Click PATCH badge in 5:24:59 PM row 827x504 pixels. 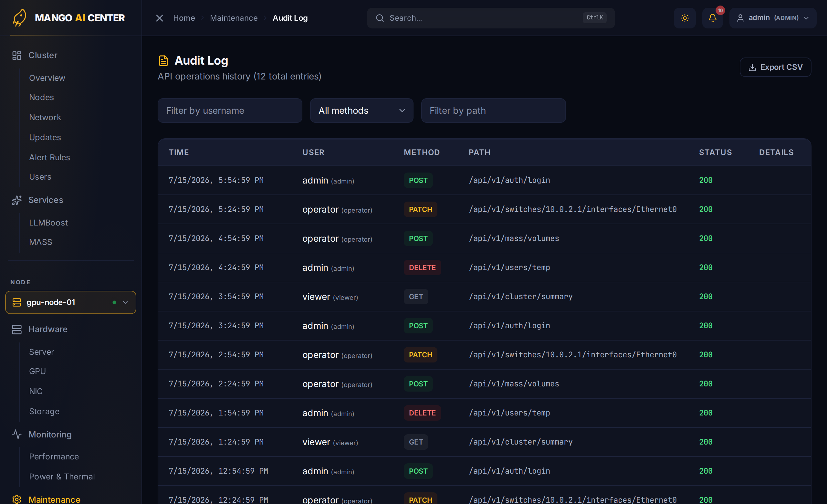pos(421,210)
